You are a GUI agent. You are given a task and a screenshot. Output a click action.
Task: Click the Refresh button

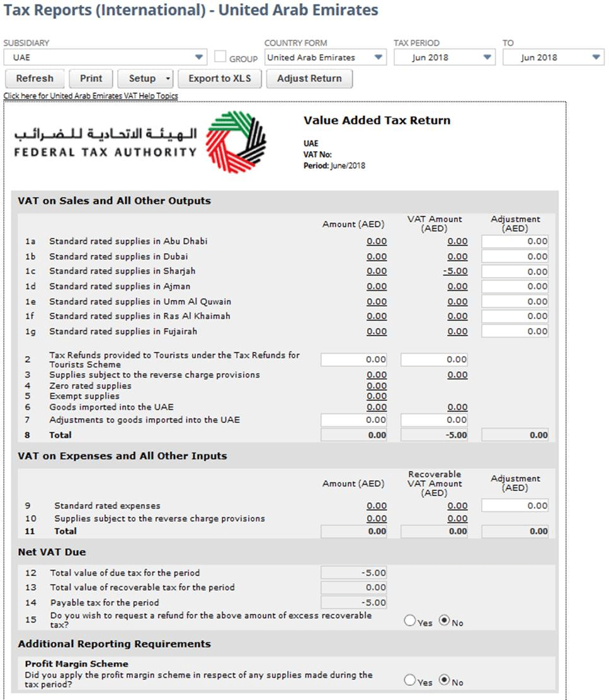[x=35, y=79]
